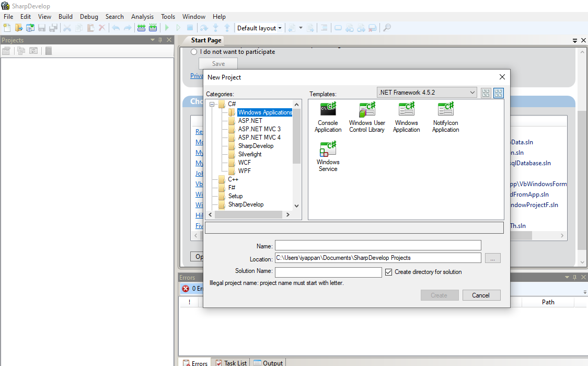
Task: Click the Location path field
Action: (378, 258)
